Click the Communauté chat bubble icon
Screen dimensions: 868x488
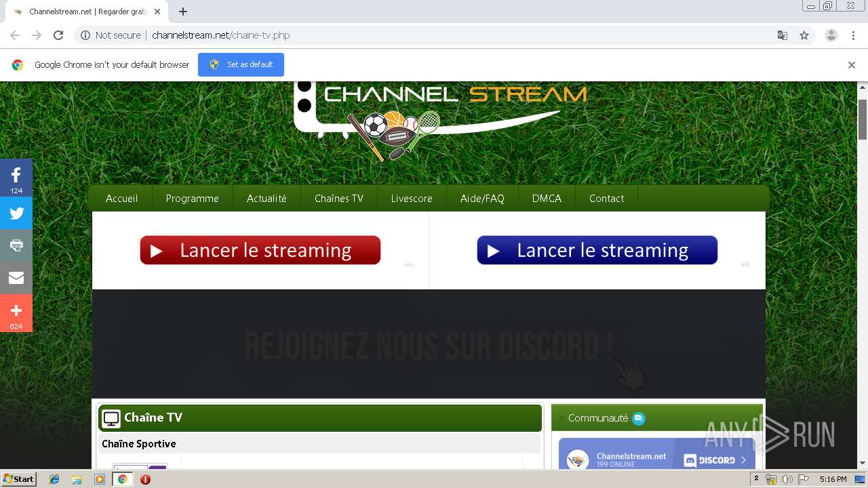pos(639,418)
